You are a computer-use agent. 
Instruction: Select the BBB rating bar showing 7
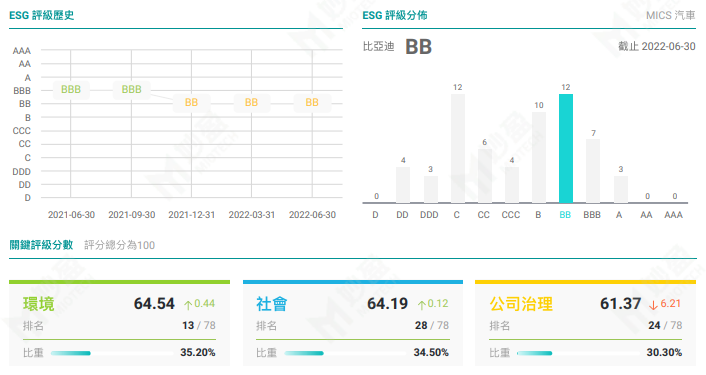click(x=593, y=171)
